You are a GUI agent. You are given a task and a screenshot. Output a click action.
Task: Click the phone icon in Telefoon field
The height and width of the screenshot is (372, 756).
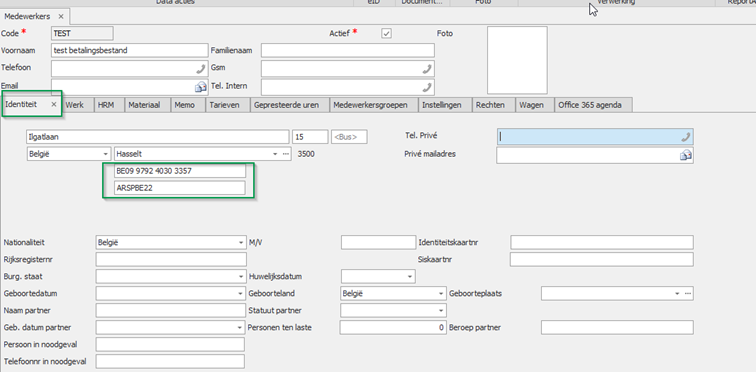point(201,69)
